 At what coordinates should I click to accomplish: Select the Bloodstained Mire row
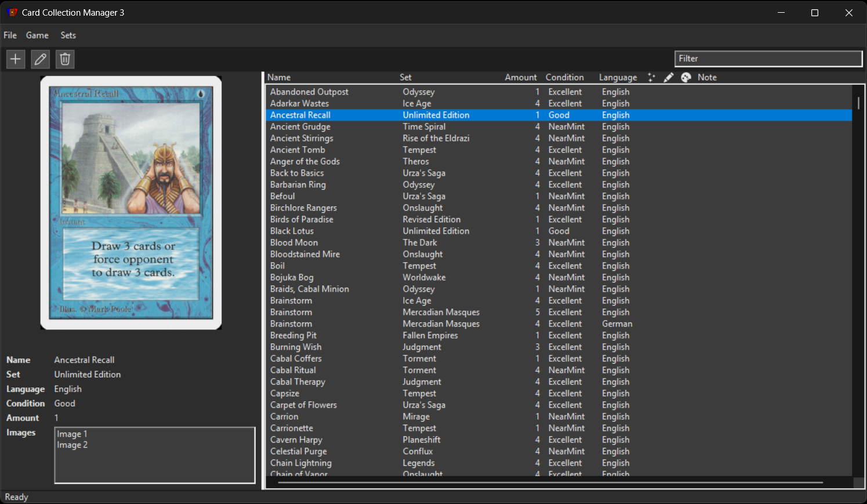pos(559,254)
